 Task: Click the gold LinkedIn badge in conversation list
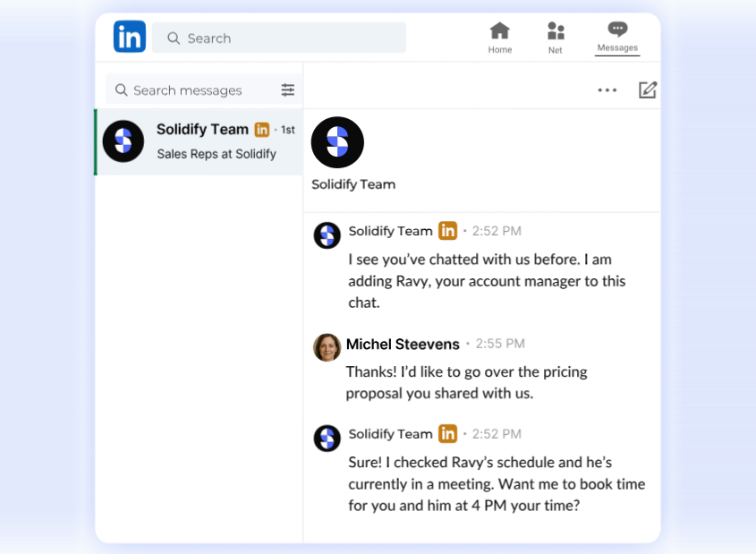[262, 130]
